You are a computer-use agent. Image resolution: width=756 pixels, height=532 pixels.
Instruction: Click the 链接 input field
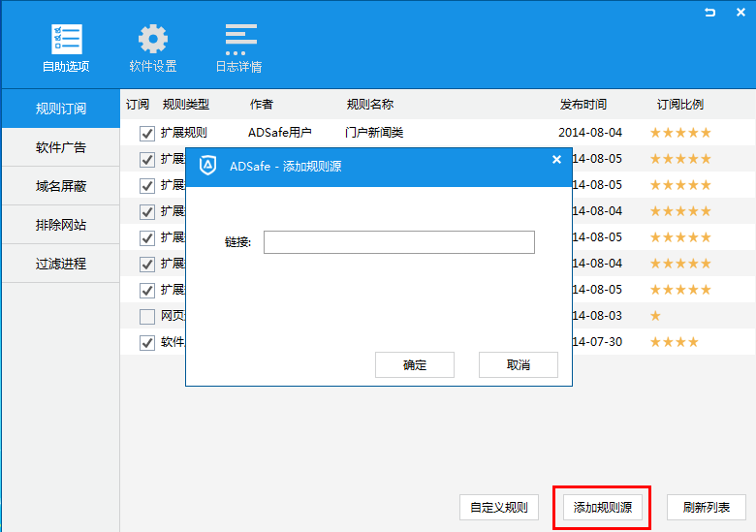pyautogui.click(x=399, y=242)
